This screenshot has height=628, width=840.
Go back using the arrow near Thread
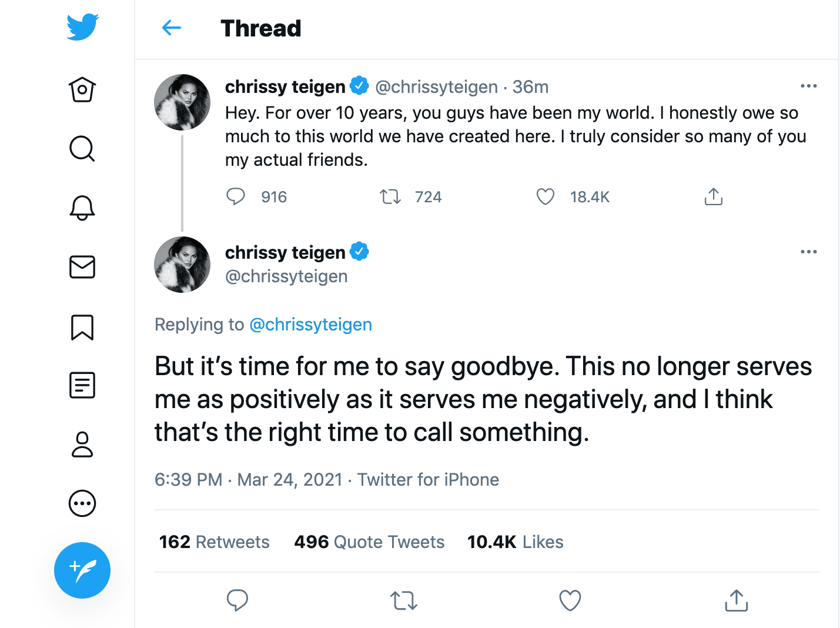(171, 27)
